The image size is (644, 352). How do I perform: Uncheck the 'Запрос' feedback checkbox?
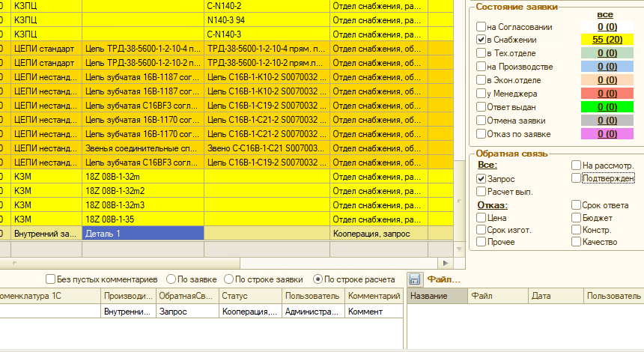click(x=481, y=179)
